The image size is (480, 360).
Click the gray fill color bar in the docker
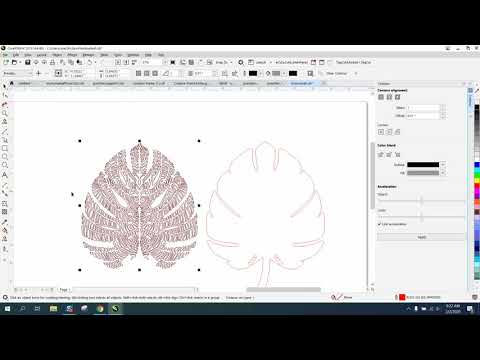coord(423,173)
